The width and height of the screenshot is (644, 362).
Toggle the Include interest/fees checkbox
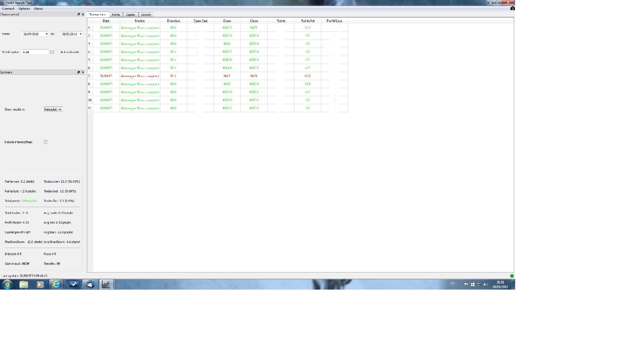(x=45, y=142)
